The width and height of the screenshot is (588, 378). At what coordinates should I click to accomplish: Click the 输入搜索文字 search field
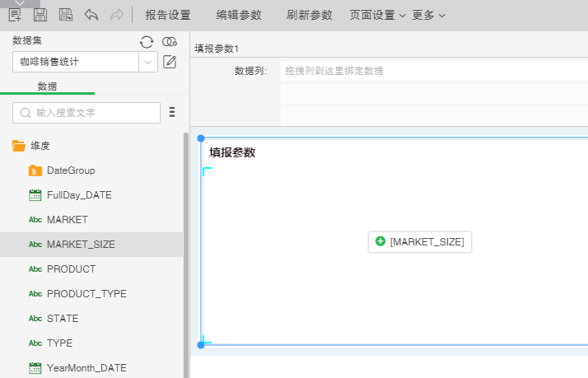[x=86, y=113]
